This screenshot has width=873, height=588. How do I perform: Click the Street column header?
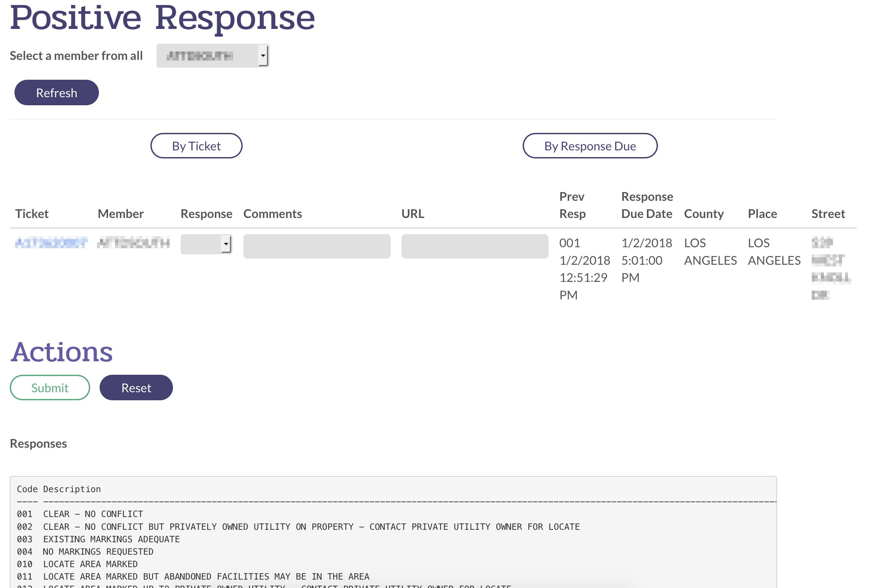point(828,214)
